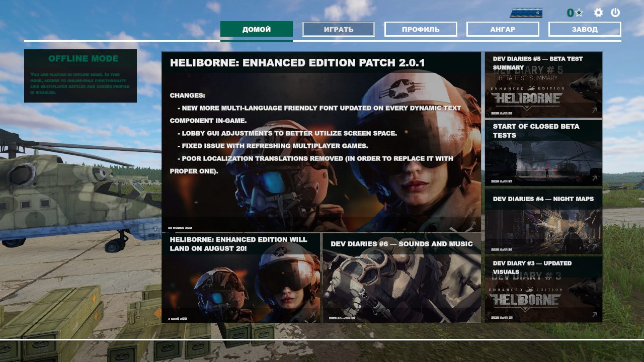
Task: Open the Enhanced Edition August 20 announcement
Action: point(242,277)
